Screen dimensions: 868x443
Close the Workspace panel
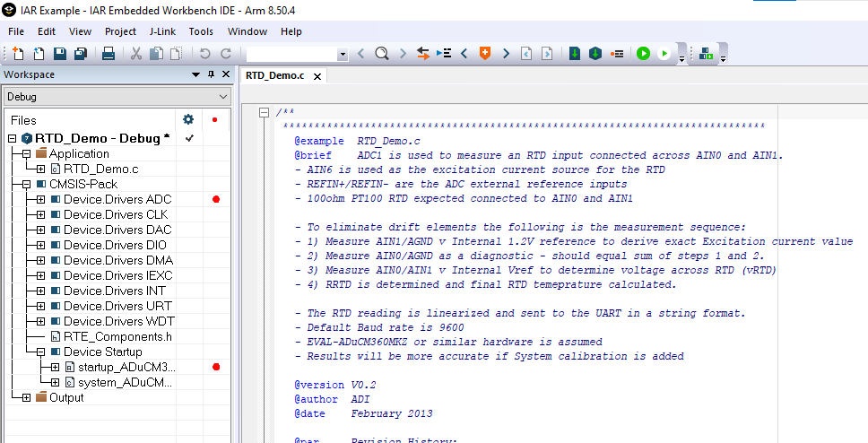click(x=225, y=74)
